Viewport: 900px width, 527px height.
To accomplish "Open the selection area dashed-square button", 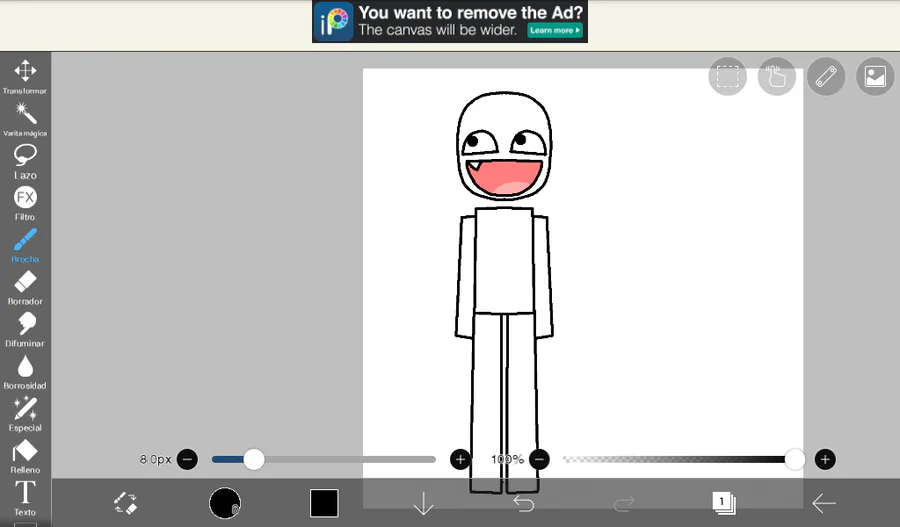I will (x=727, y=76).
